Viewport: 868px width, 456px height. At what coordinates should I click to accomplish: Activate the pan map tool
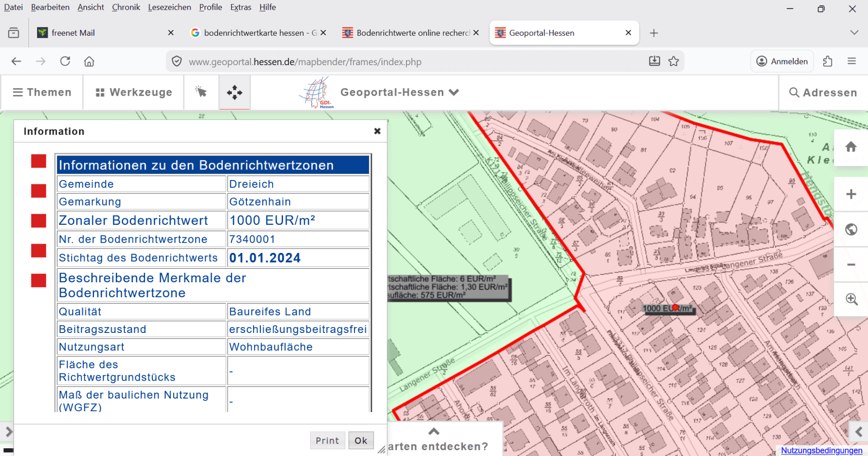coord(234,92)
